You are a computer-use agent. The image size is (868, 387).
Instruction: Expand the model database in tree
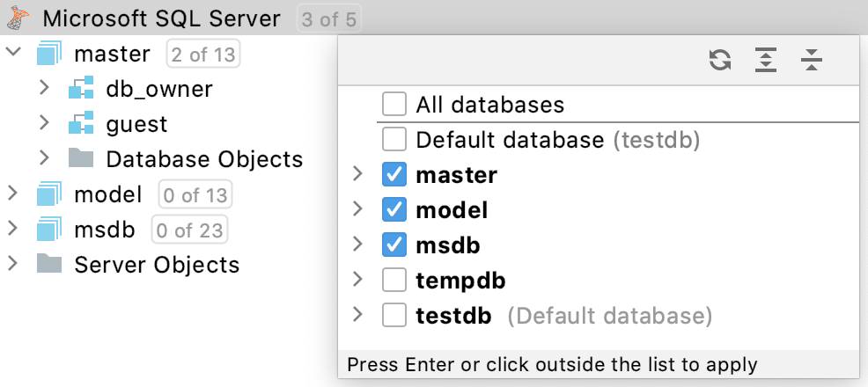[12, 193]
